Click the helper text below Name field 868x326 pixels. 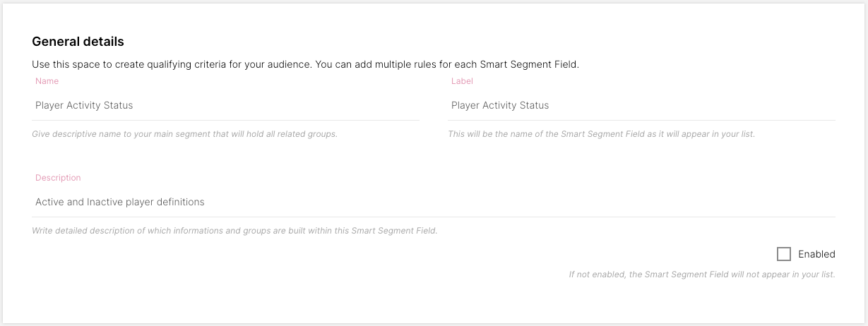pyautogui.click(x=184, y=134)
